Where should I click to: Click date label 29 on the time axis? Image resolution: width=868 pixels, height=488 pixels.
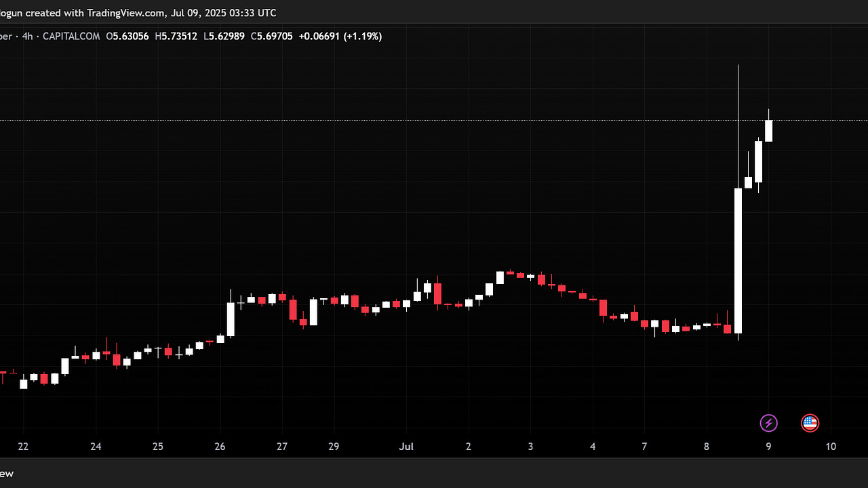334,447
